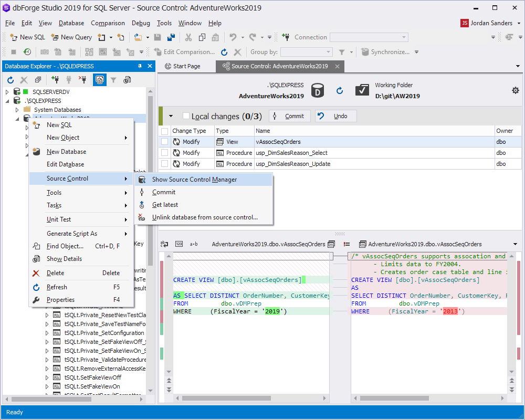The image size is (525, 420).
Task: Expand the System Databases folder
Action: [17, 110]
